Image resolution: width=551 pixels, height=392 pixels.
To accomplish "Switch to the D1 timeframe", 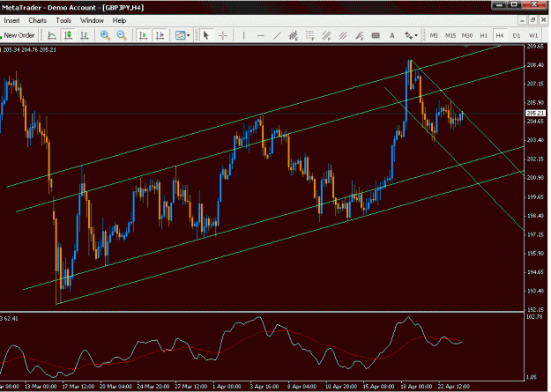I will [517, 35].
